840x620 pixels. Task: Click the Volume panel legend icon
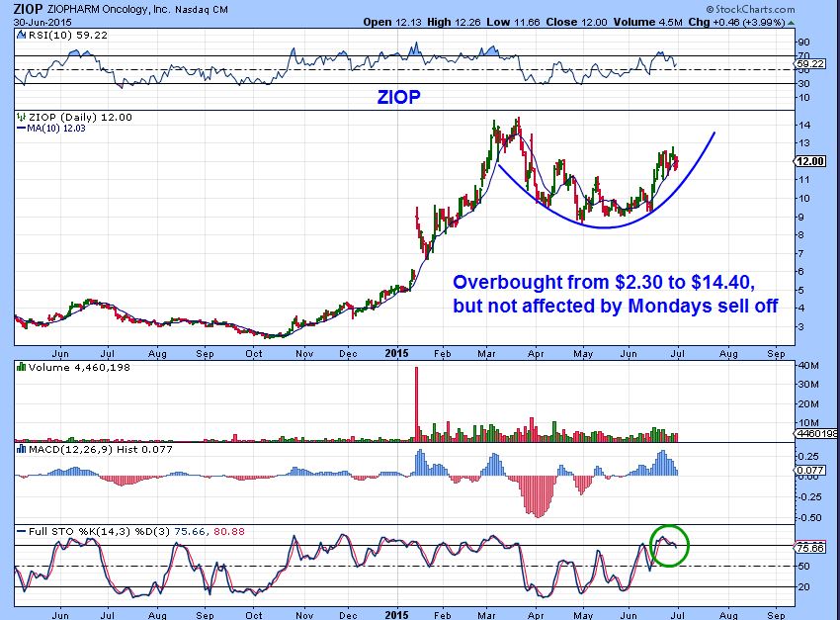tap(22, 367)
